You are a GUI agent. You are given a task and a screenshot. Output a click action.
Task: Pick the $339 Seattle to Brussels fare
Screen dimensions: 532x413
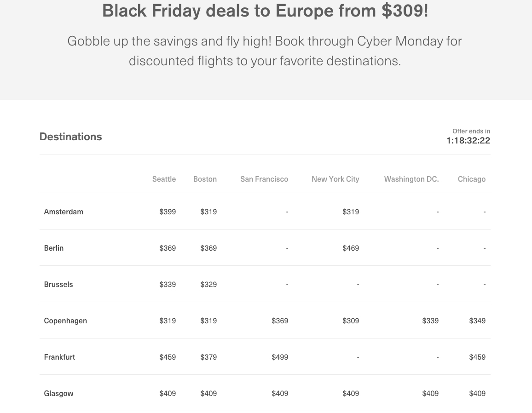tap(168, 284)
